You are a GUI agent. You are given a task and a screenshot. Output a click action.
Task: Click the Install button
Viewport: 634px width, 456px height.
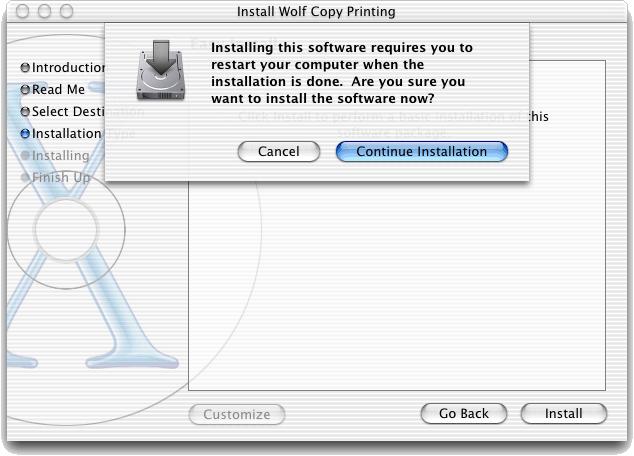(564, 414)
